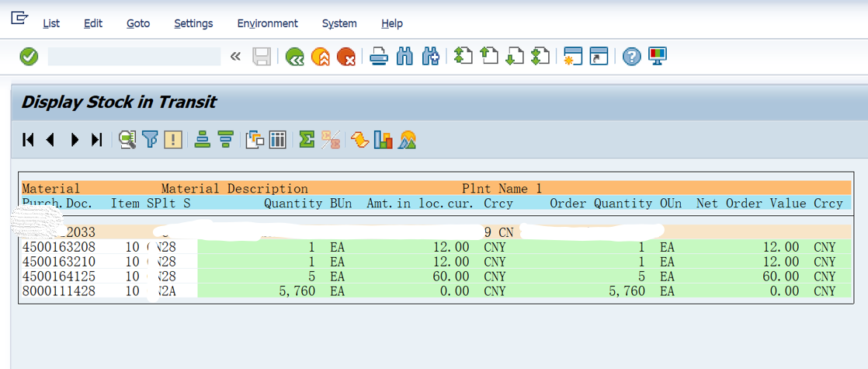Sort in descending order icon
The image size is (868, 369).
click(x=225, y=140)
